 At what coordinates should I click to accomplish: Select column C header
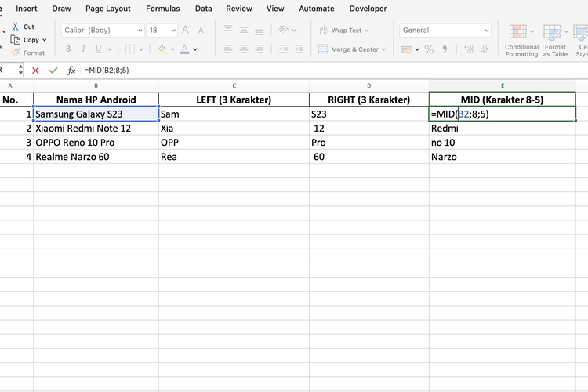point(234,86)
